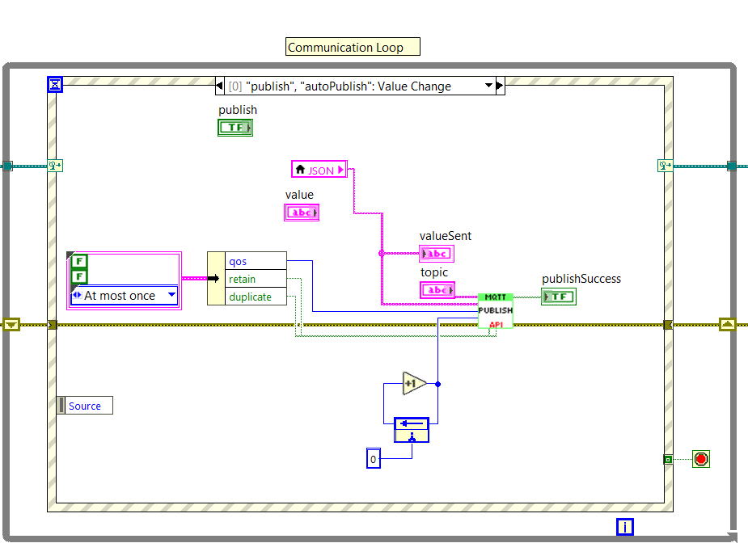Click the event case label publish autoPublish Value Change
This screenshot has height=560, width=748.
340,86
